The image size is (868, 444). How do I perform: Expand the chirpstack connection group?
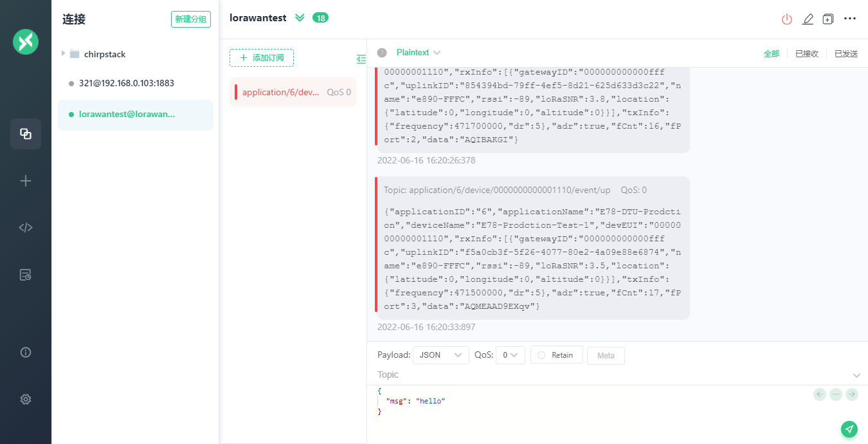coord(64,53)
